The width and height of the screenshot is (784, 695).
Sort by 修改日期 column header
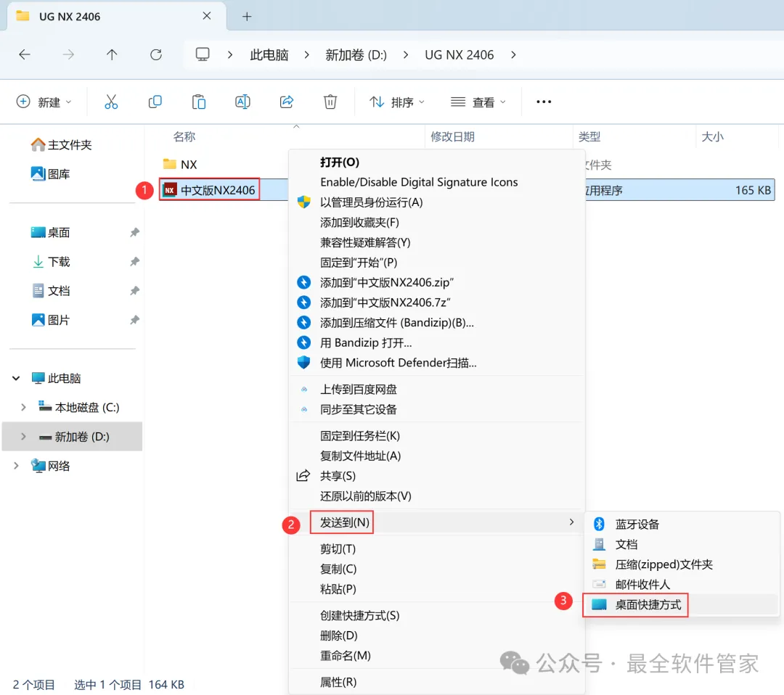point(452,137)
